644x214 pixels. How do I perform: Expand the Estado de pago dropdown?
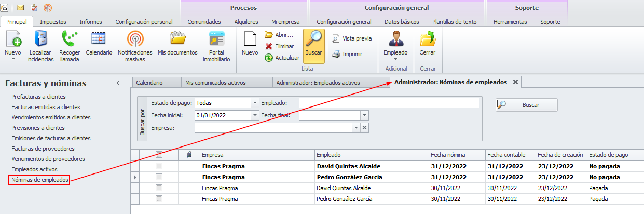click(254, 103)
